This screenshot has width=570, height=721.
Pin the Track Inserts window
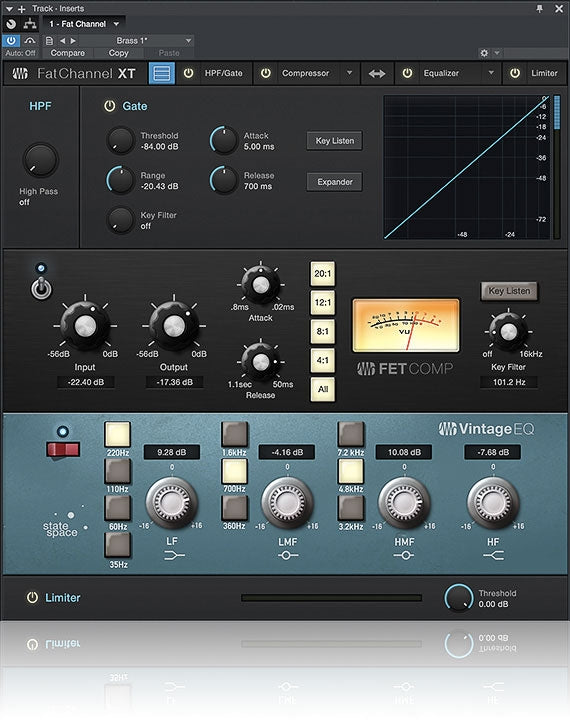click(540, 8)
